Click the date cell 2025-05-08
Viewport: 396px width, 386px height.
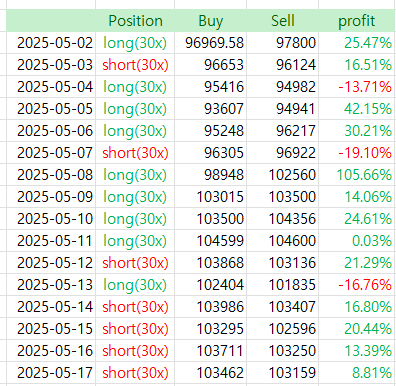51,175
